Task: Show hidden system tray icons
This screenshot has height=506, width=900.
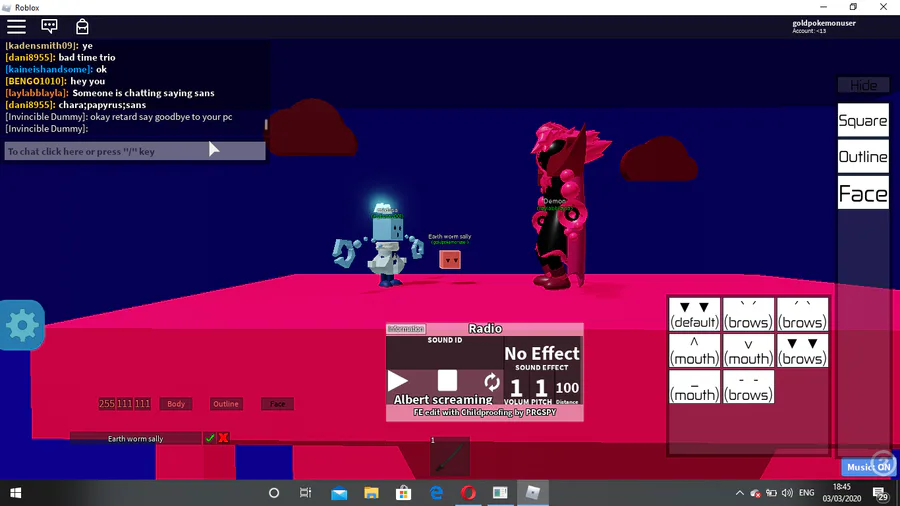Action: 739,493
